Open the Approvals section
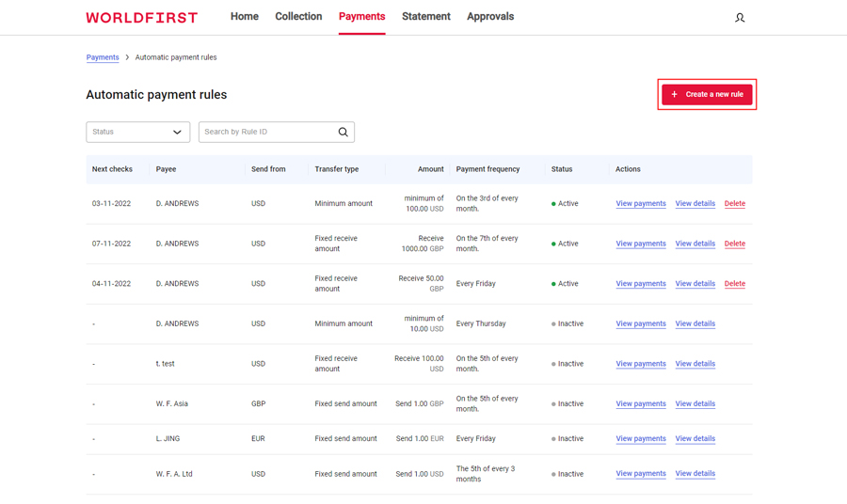 pos(490,17)
